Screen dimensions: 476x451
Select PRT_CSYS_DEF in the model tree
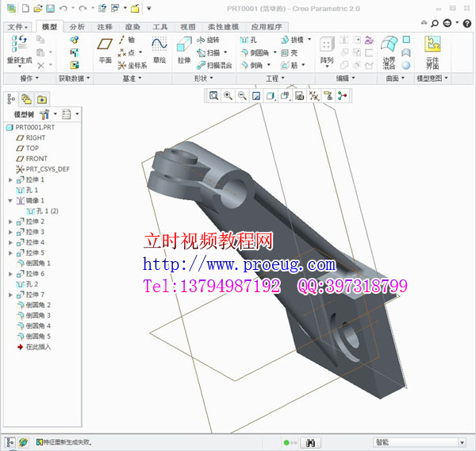tap(43, 169)
